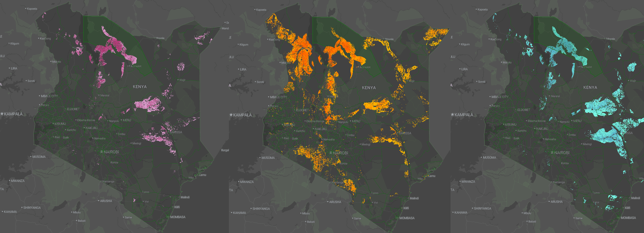Select MUSOMA on the orange map
The image size is (644, 233).
[268, 158]
